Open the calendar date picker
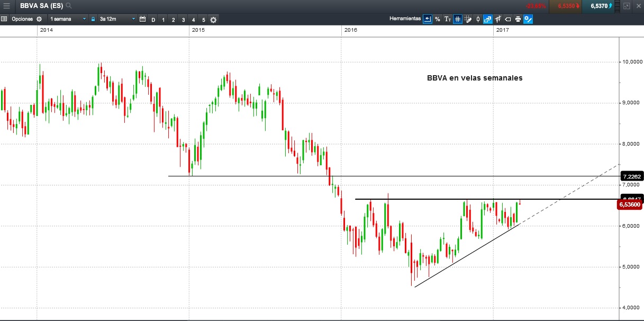The height and width of the screenshot is (321, 644). [x=142, y=19]
